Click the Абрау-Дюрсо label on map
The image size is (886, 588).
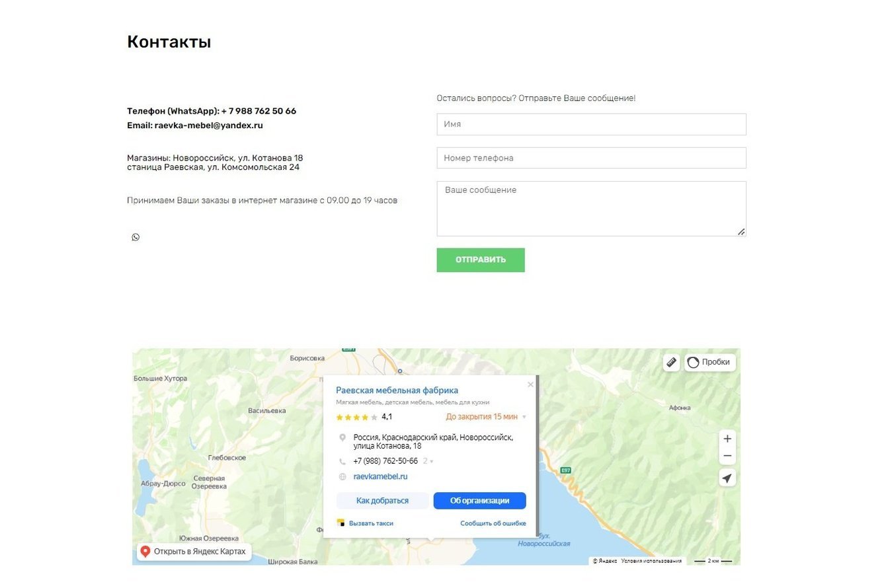[163, 484]
